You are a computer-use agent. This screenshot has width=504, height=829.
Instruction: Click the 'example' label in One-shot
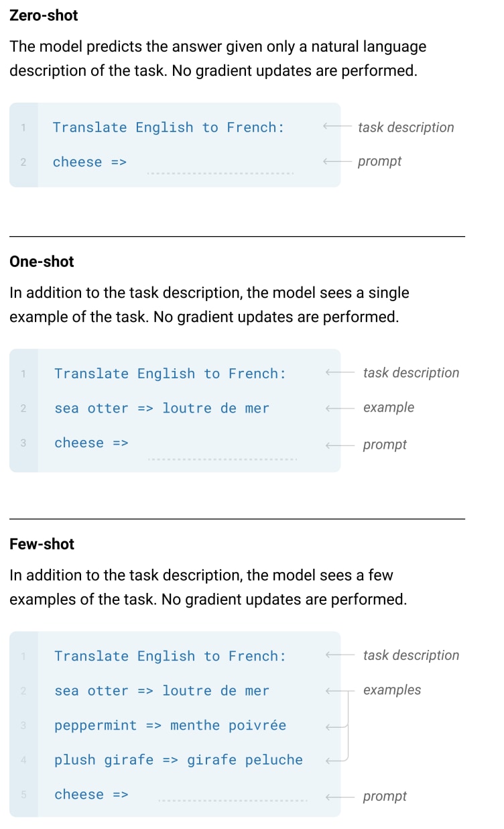389,408
